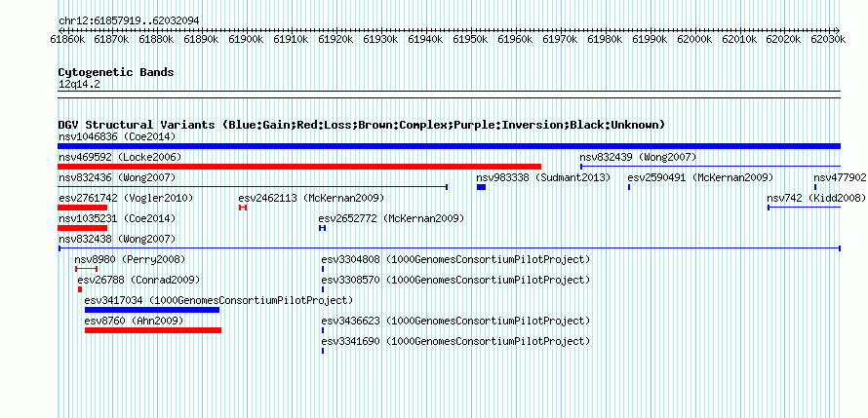Image resolution: width=868 pixels, height=418 pixels.
Task: Click nsv8980 (Perry2008) label
Action: [130, 259]
